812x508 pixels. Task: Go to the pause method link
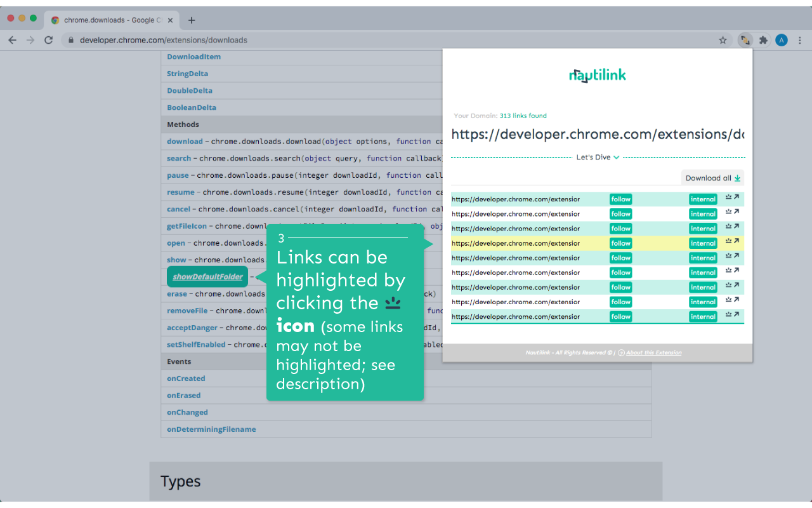(x=178, y=175)
